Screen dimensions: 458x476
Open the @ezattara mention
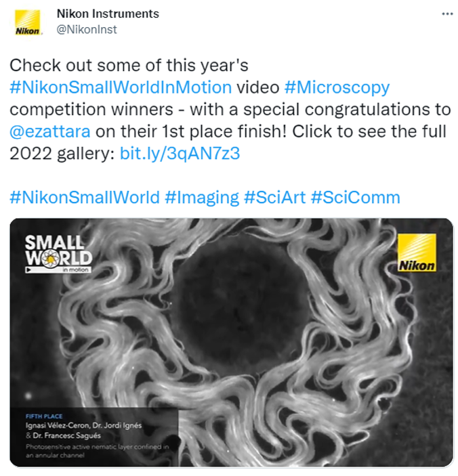(x=51, y=131)
